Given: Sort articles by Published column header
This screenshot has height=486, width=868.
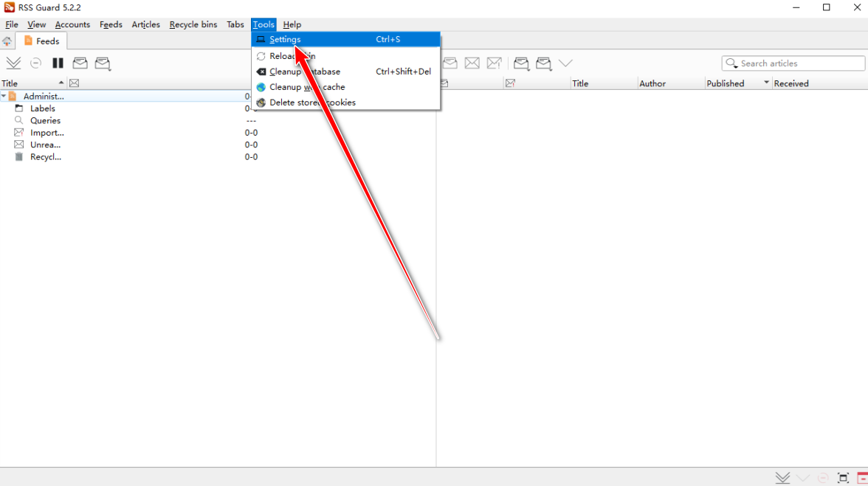Looking at the screenshot, I should pos(738,83).
